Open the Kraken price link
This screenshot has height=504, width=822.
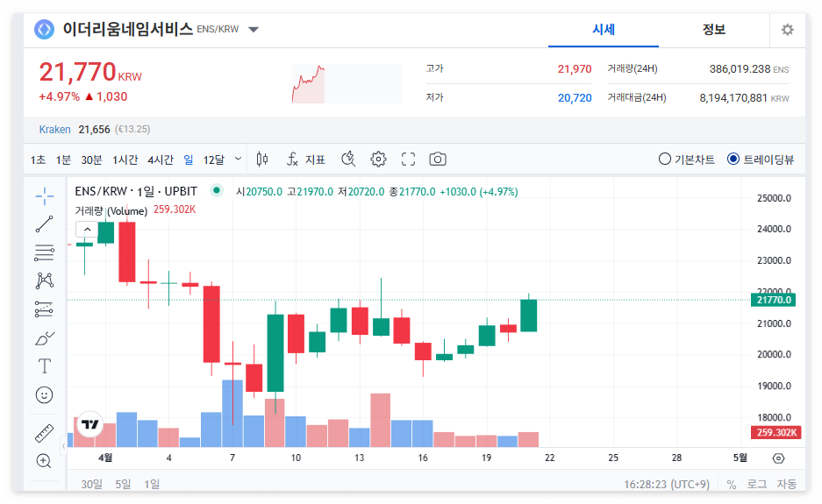tap(54, 130)
